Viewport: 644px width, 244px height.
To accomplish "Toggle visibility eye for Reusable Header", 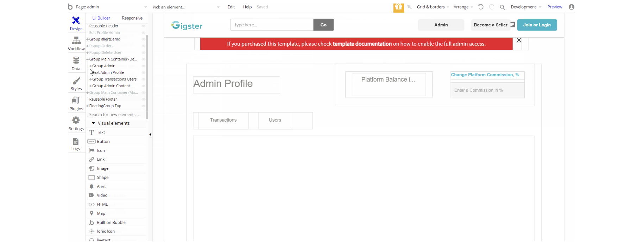I will coord(143,26).
